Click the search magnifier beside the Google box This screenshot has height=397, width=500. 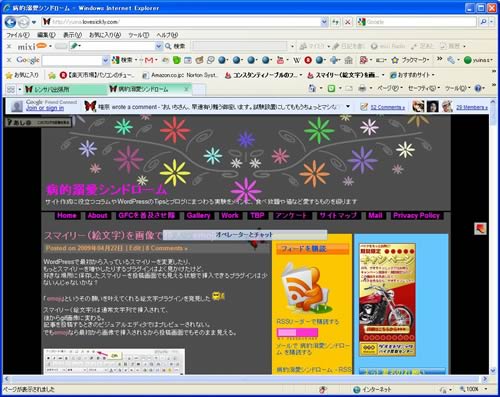pyautogui.click(x=483, y=22)
